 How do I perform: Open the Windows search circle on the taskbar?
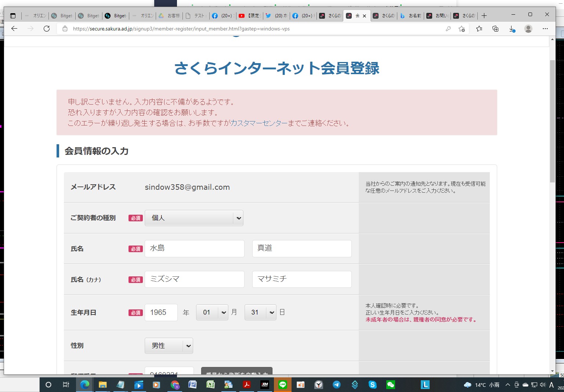(x=48, y=385)
